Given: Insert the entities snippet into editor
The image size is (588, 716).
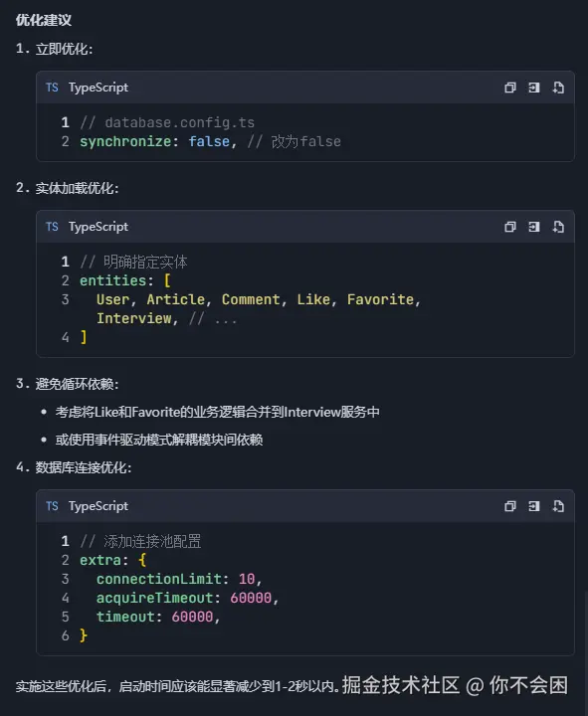Looking at the screenshot, I should pos(533,227).
